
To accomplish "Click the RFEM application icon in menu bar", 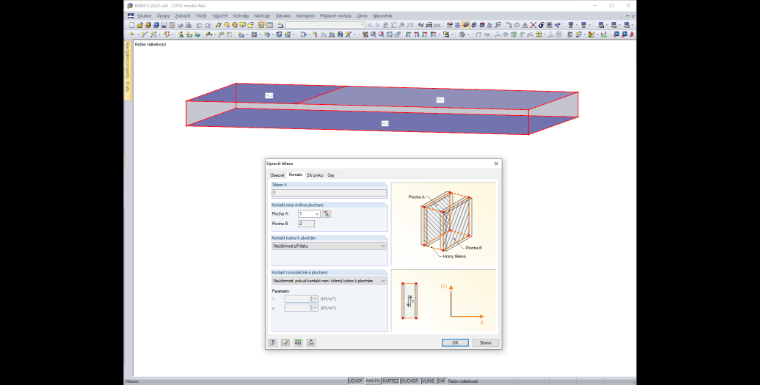I will (130, 16).
